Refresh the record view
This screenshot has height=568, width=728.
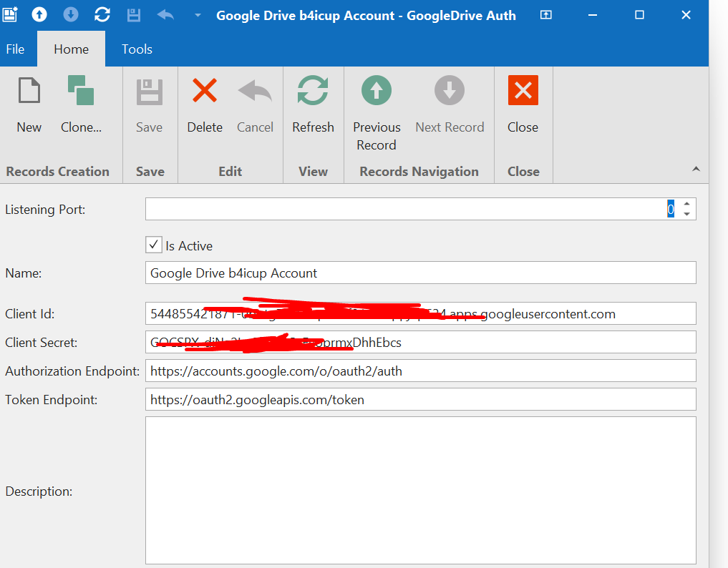[x=313, y=105]
